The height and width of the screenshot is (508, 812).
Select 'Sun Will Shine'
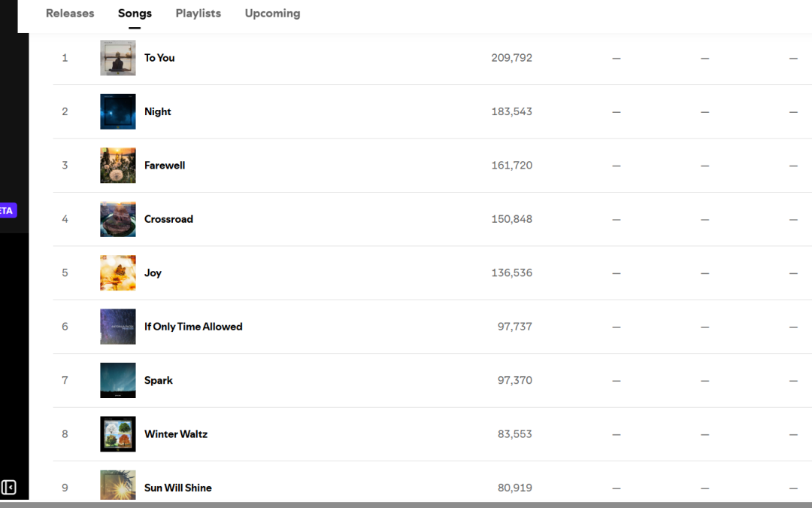pyautogui.click(x=177, y=487)
